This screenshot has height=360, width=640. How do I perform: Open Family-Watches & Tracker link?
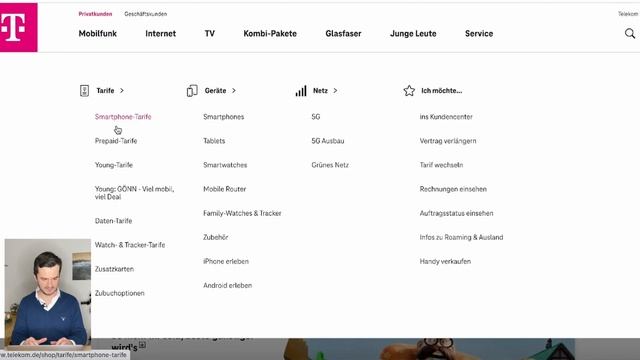242,213
